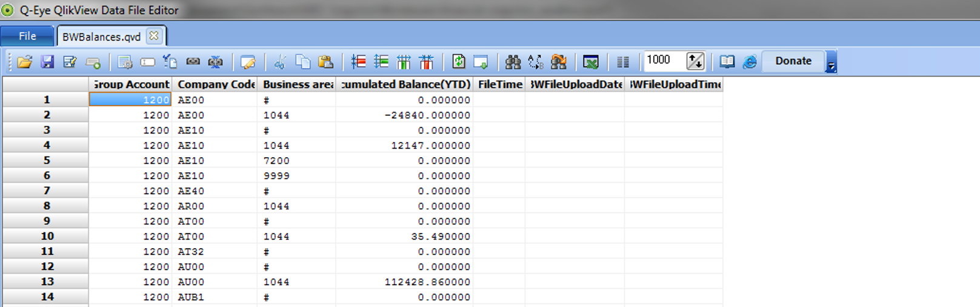The width and height of the screenshot is (980, 307).
Task: Click the 9999 business area cell
Action: click(296, 175)
